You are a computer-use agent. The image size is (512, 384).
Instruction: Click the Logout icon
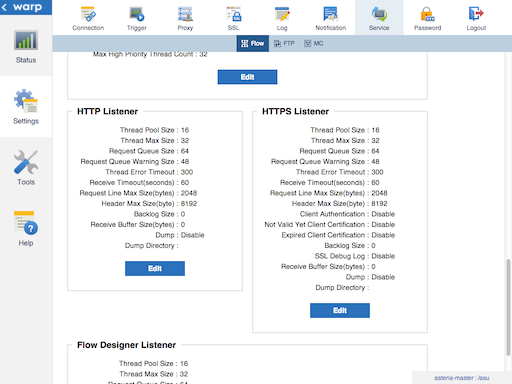click(476, 18)
